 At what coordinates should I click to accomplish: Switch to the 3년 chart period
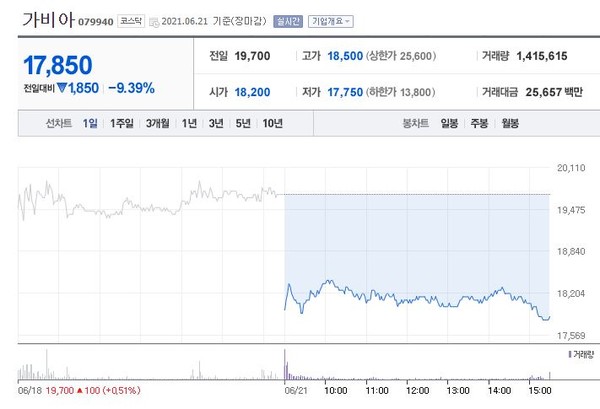click(x=216, y=123)
